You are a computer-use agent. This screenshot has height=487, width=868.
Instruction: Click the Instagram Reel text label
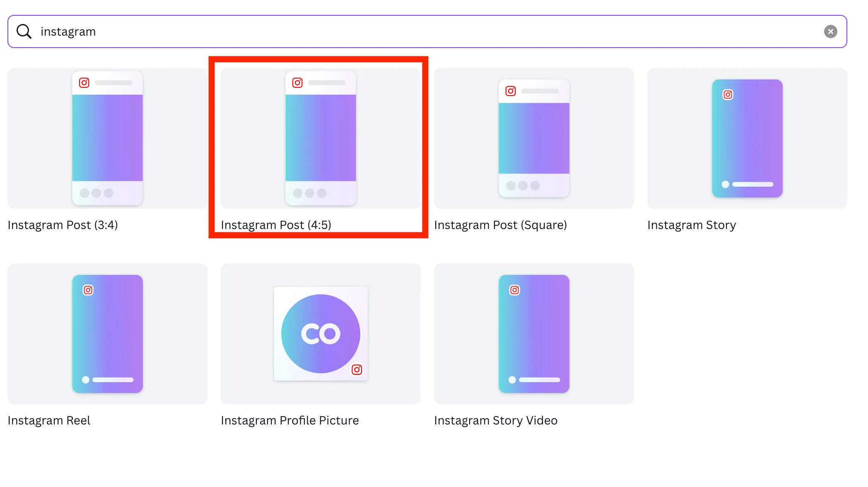(49, 420)
